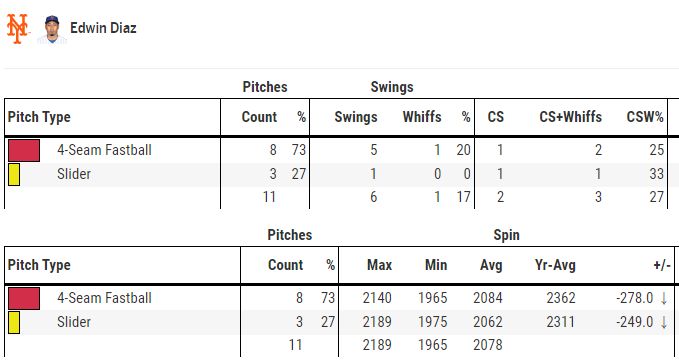Open the Edwin Diaz player name link
This screenshot has height=360, width=679.
(x=103, y=28)
